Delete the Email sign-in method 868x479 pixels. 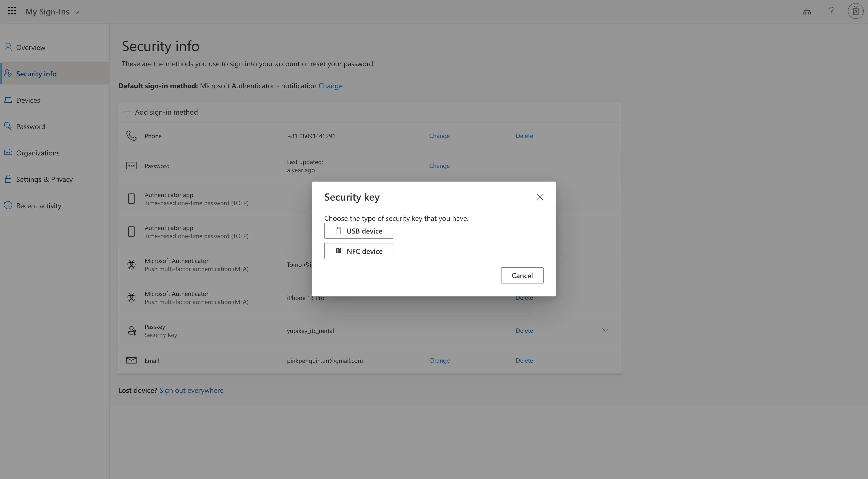coord(524,361)
